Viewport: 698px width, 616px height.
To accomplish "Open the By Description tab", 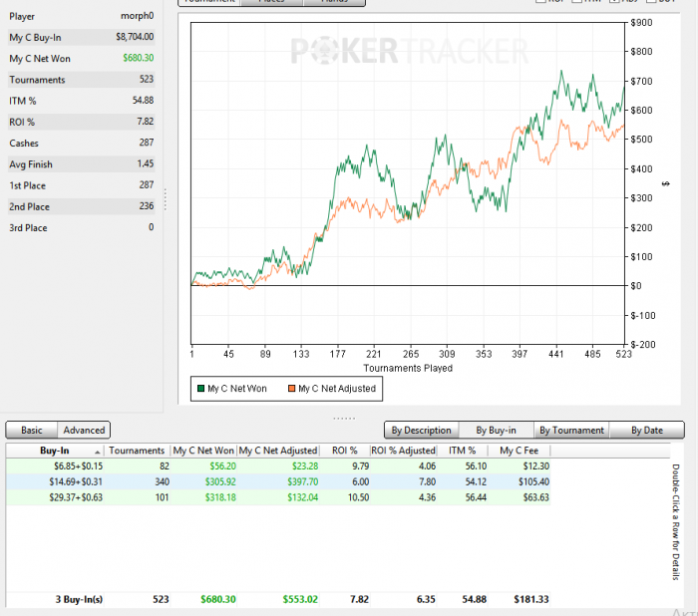I will click(x=421, y=431).
